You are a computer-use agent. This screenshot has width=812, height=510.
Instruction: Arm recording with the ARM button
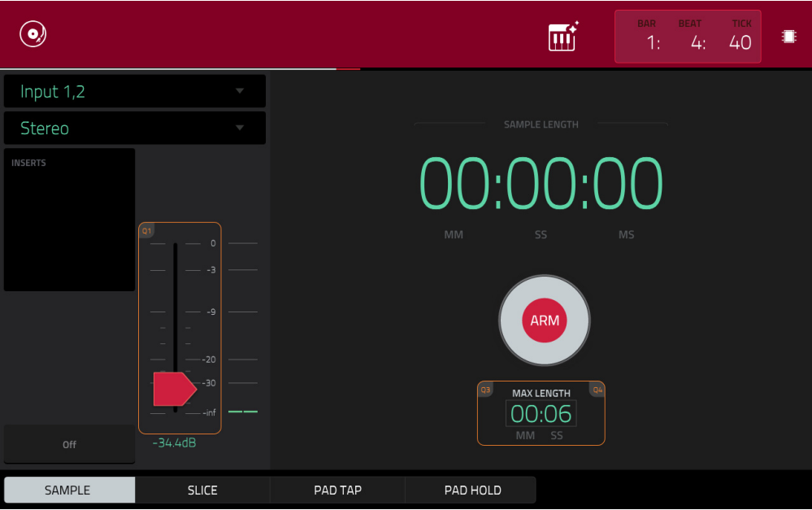pos(545,320)
